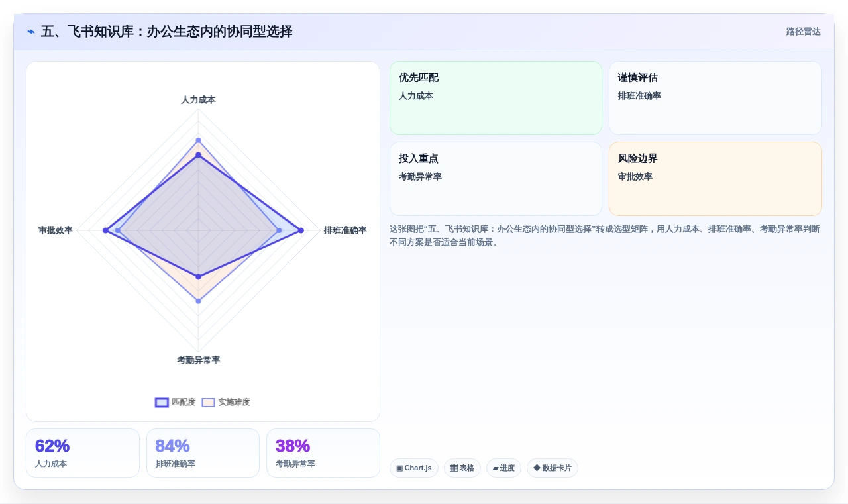Select the 表格 tag
Image resolution: width=848 pixels, height=504 pixels.
pyautogui.click(x=462, y=468)
